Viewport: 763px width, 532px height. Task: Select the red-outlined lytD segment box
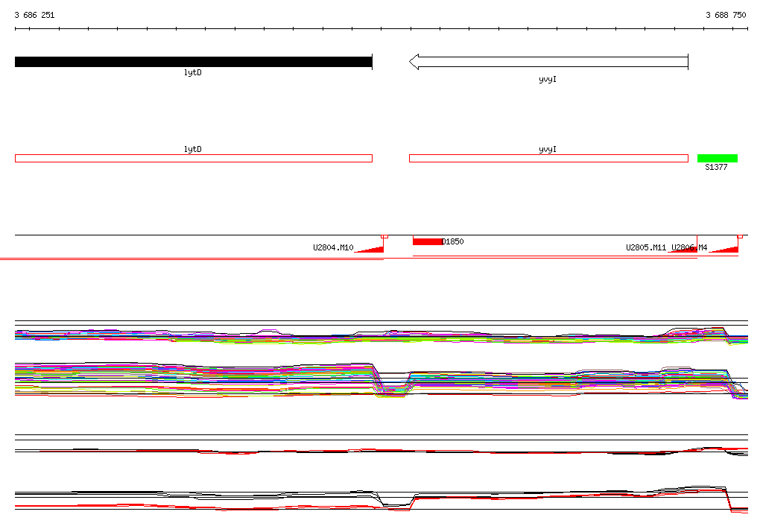tap(194, 158)
